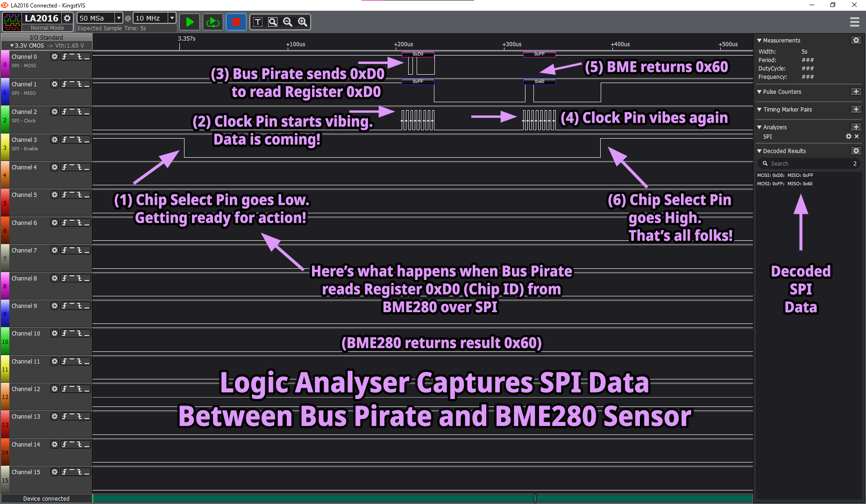
Task: Click the zoom-to-fit magnifier icon
Action: [273, 22]
